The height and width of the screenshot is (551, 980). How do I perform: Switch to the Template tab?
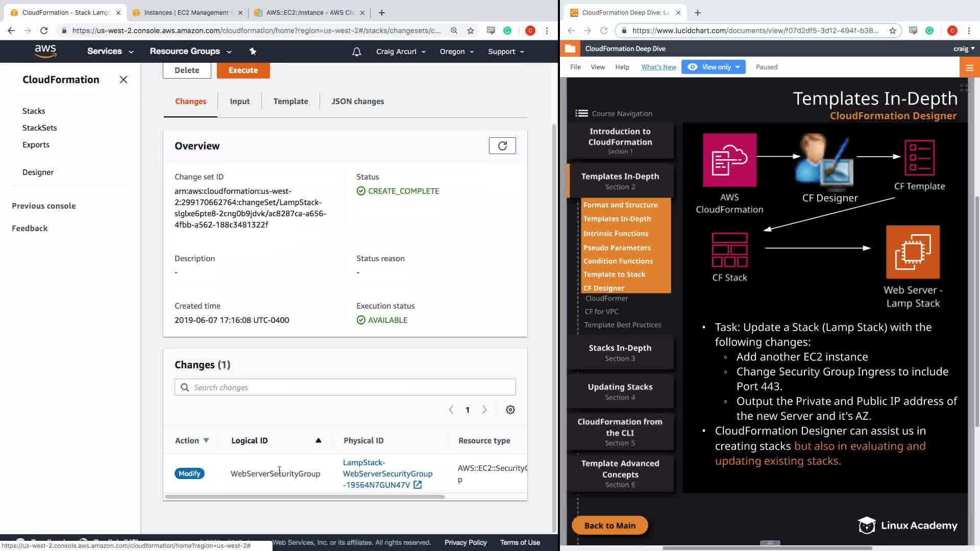pyautogui.click(x=290, y=101)
